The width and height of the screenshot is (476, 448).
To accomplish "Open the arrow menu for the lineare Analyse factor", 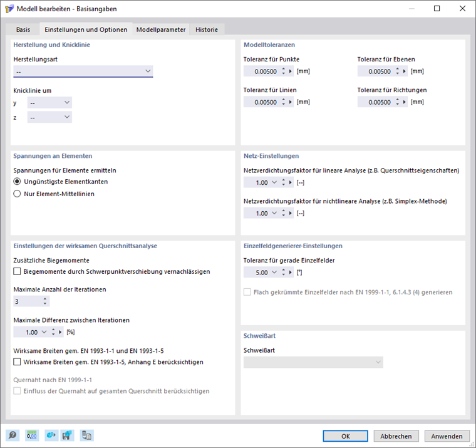I will [291, 182].
